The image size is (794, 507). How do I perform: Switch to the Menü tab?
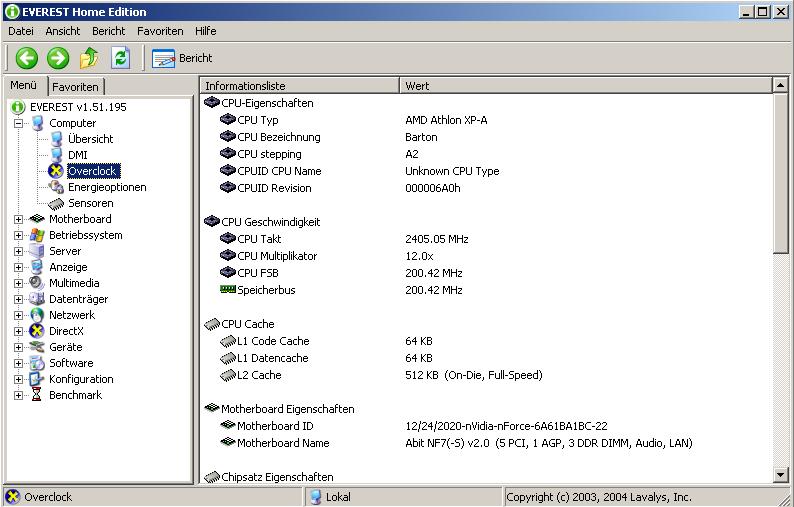[x=24, y=85]
